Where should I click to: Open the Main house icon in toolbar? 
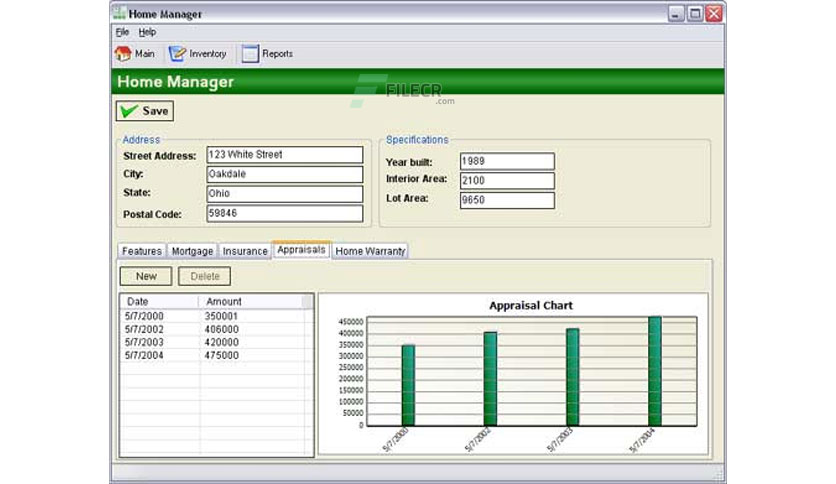(123, 53)
